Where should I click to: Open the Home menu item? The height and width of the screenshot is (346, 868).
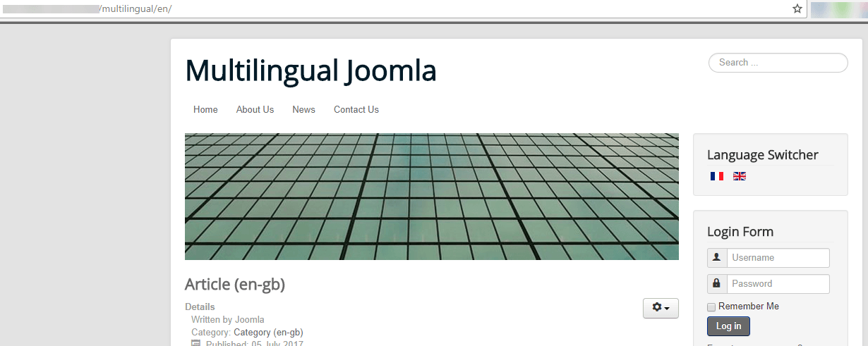(205, 109)
